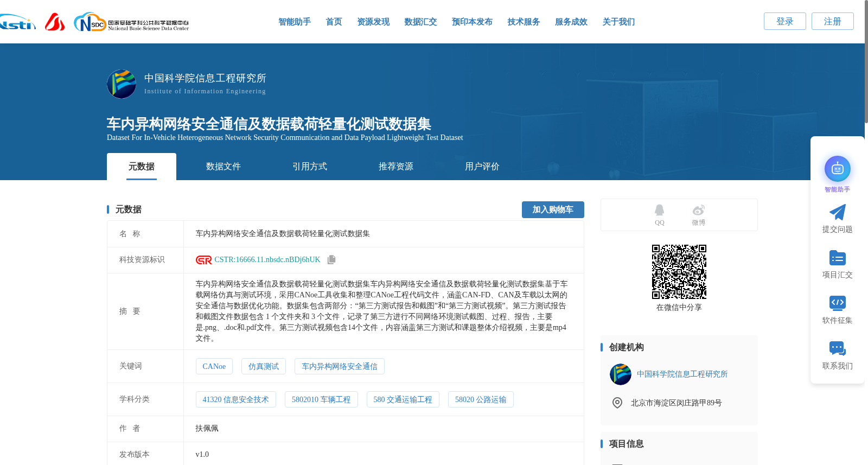Open the 服务成效 menu
This screenshot has width=868, height=465.
pyautogui.click(x=571, y=22)
